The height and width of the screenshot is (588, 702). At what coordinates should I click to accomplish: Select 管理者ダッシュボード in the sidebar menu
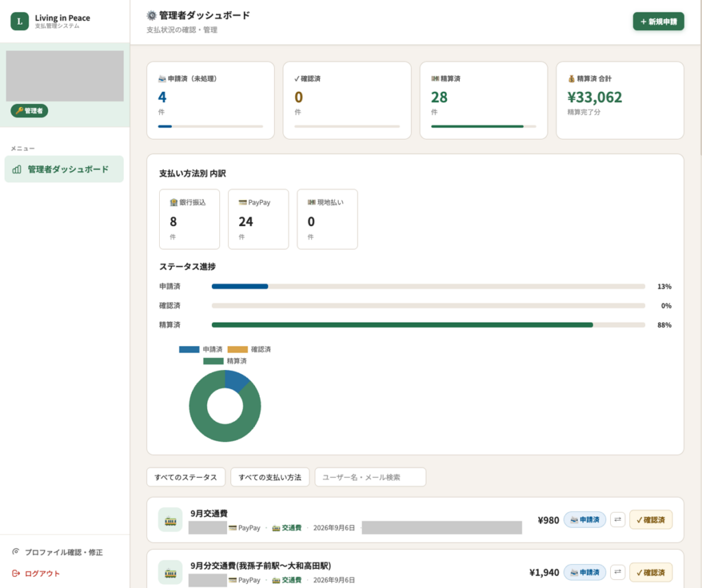click(x=64, y=169)
